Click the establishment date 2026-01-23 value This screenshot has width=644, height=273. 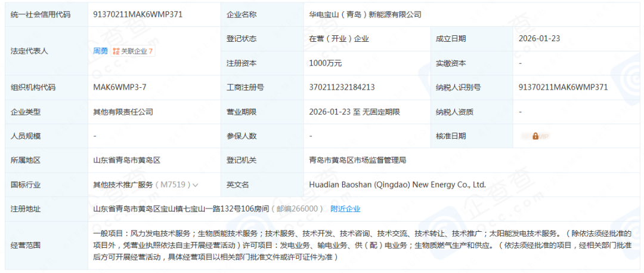[x=539, y=39]
